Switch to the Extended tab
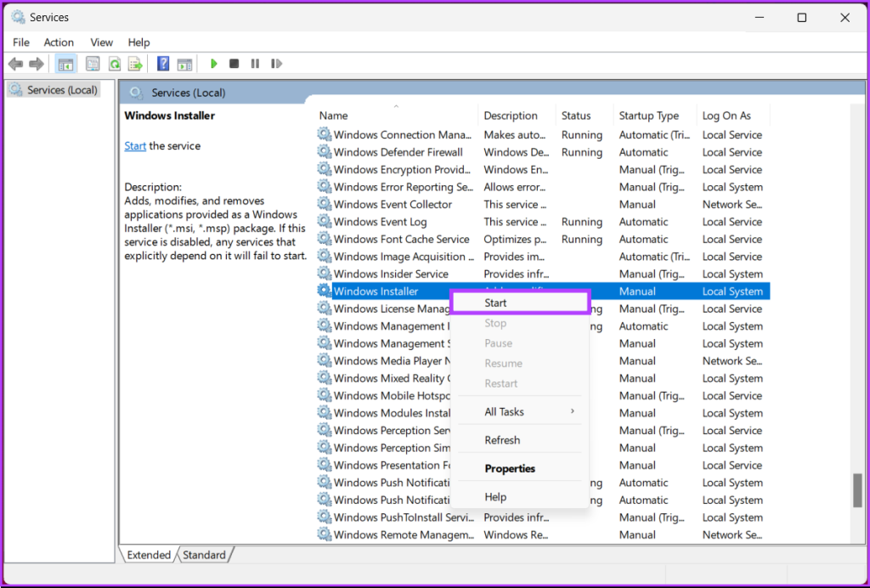The width and height of the screenshot is (870, 588). pyautogui.click(x=149, y=554)
